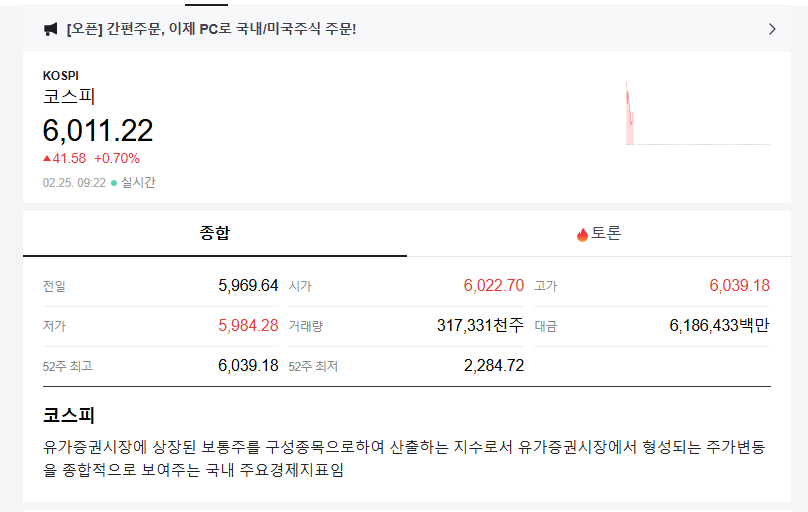The image size is (808, 512).
Task: Click the 52주 최고 label
Action: [68, 366]
